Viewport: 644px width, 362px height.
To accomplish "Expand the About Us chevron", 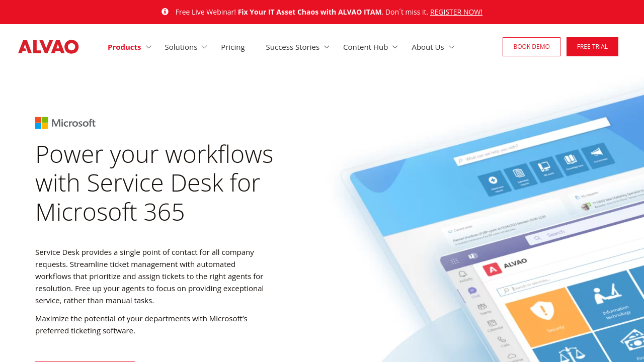I will point(451,47).
